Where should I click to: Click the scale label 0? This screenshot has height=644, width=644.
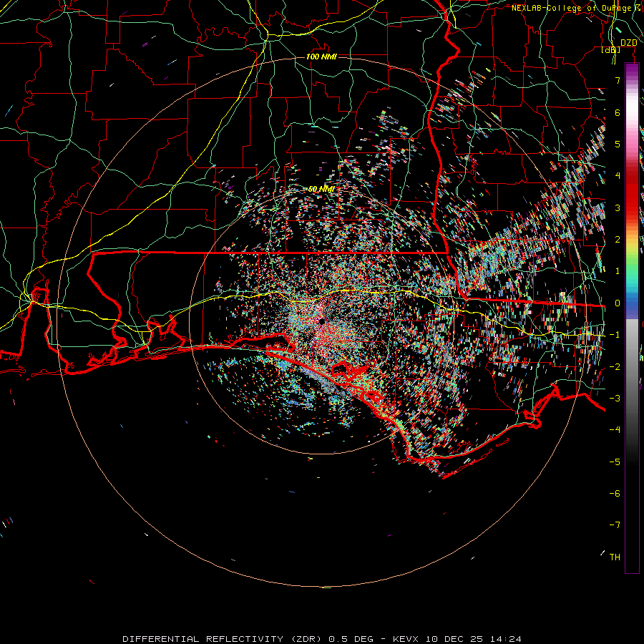[618, 303]
